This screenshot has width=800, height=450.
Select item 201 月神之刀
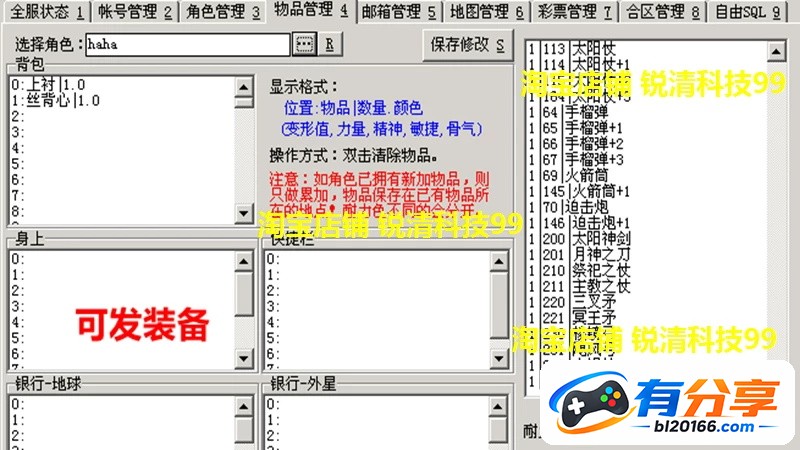tap(646, 254)
